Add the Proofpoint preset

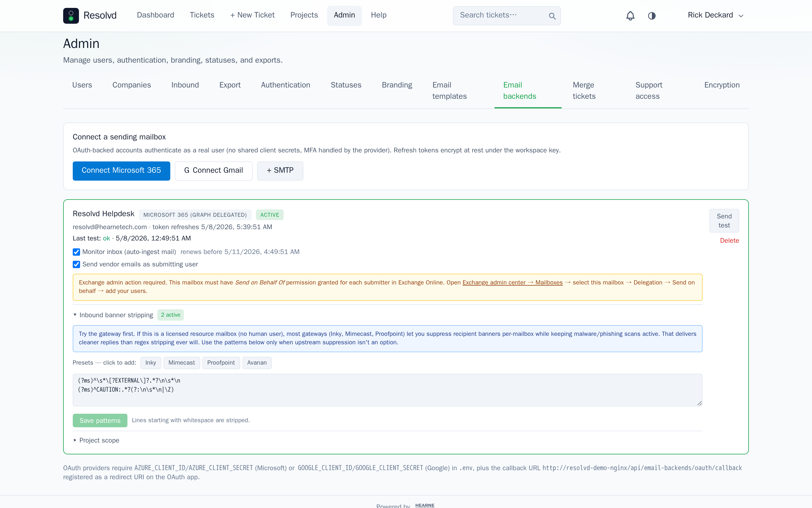point(221,363)
